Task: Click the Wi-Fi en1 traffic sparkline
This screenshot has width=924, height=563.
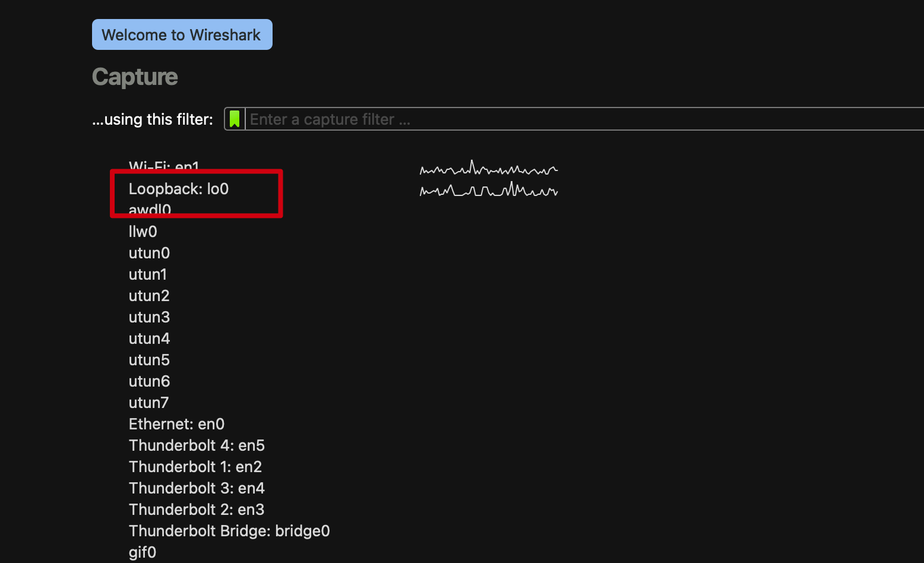Action: pos(489,168)
